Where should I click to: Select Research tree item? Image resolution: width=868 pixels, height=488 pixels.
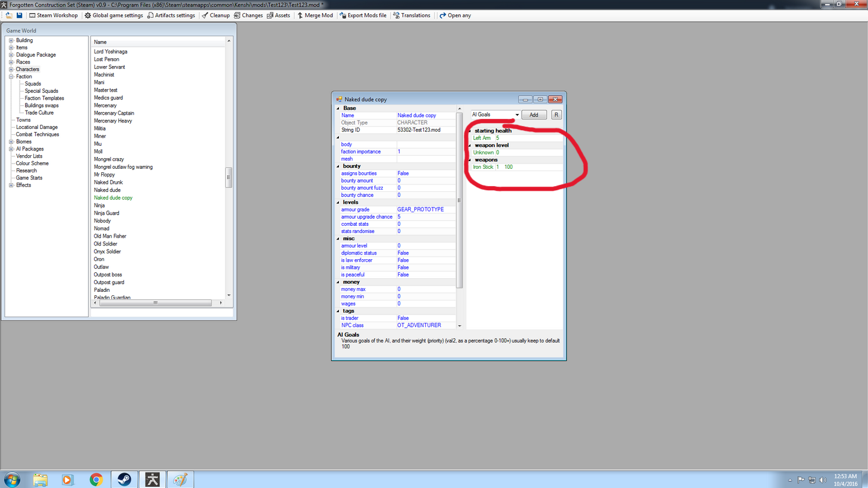(x=26, y=171)
